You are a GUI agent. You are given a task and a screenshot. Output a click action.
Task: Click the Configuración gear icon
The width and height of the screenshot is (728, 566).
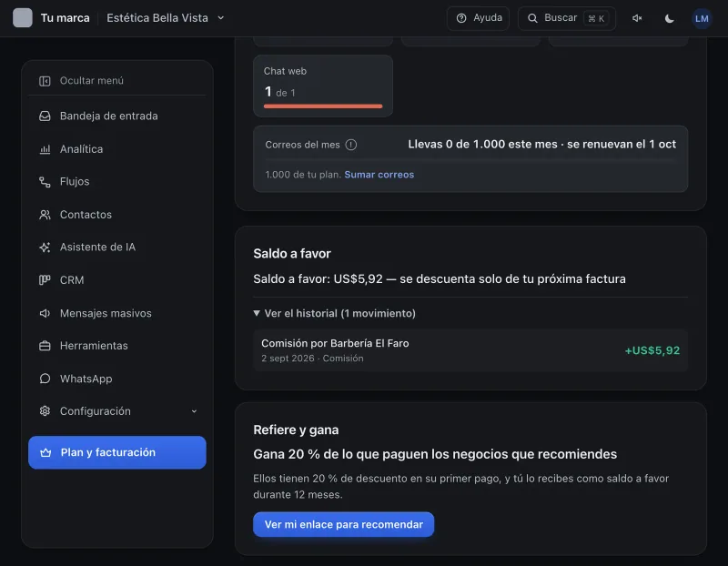pos(45,411)
